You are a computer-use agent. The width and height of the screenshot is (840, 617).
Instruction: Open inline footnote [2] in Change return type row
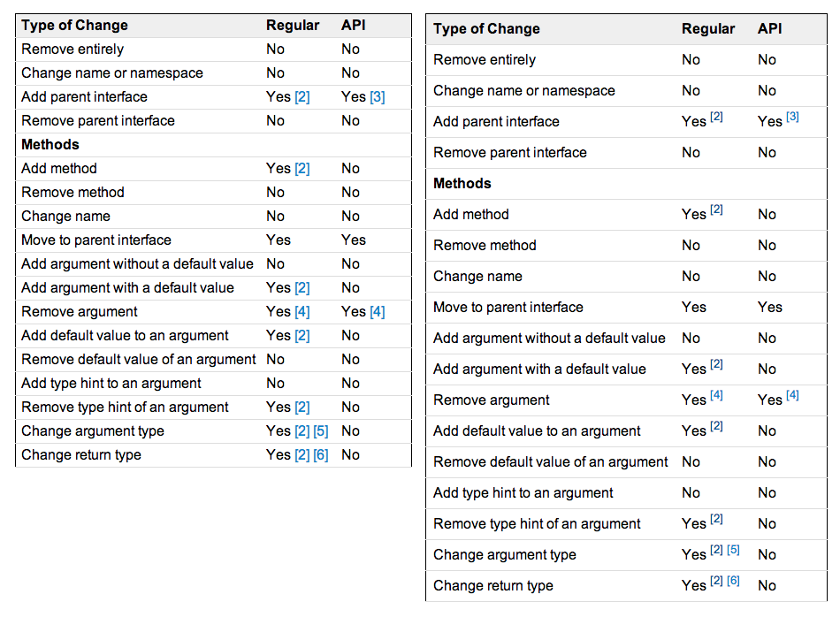point(302,455)
